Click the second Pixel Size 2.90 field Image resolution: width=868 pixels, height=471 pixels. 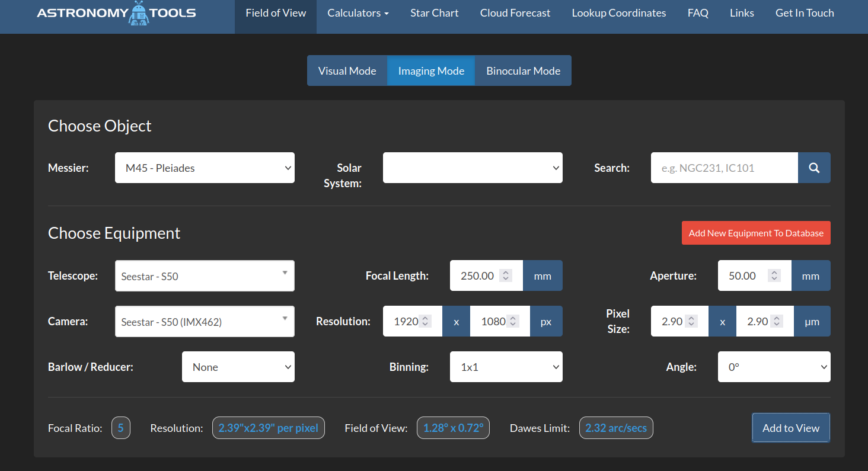(x=765, y=321)
